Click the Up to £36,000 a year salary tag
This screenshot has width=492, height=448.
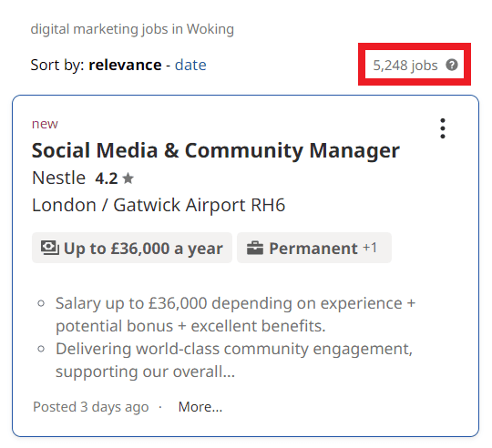point(132,248)
